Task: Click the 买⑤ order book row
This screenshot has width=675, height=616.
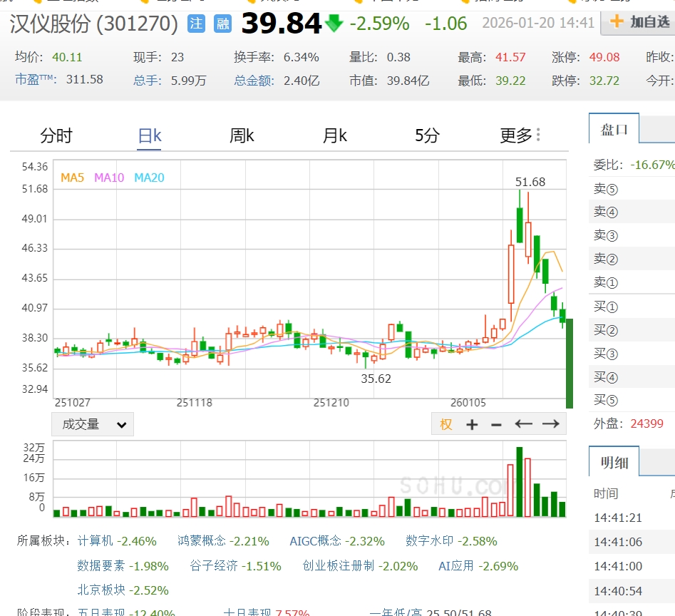Action: point(632,400)
